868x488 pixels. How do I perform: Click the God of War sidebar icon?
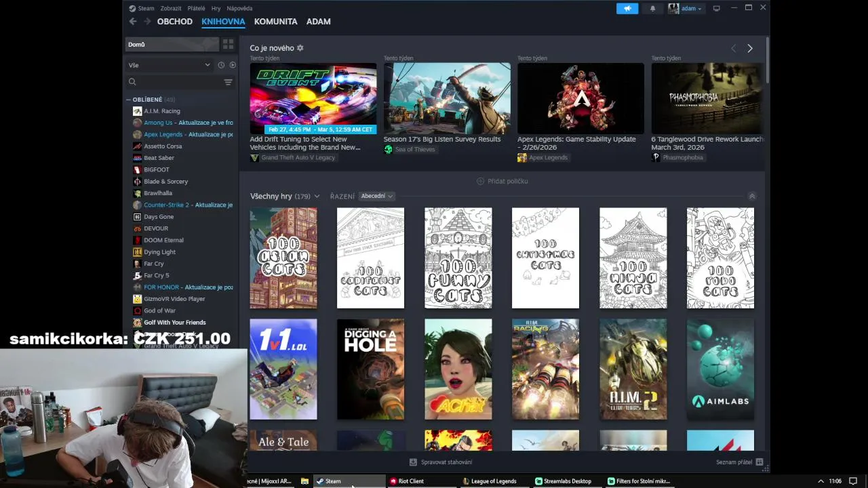(138, 310)
